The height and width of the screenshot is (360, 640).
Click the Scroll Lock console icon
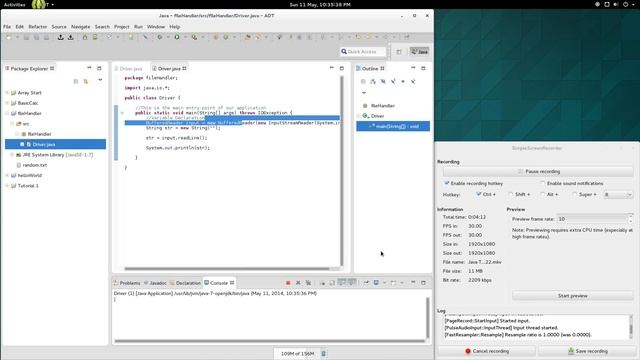click(332, 283)
